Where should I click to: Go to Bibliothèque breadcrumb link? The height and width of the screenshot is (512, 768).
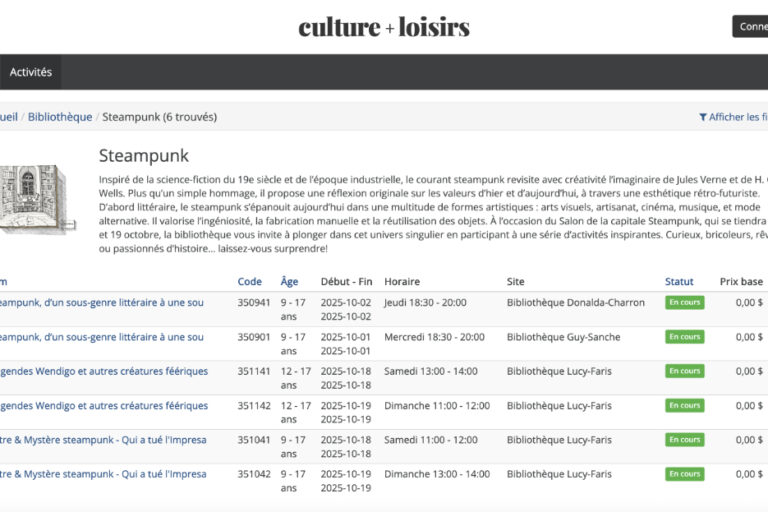point(60,117)
